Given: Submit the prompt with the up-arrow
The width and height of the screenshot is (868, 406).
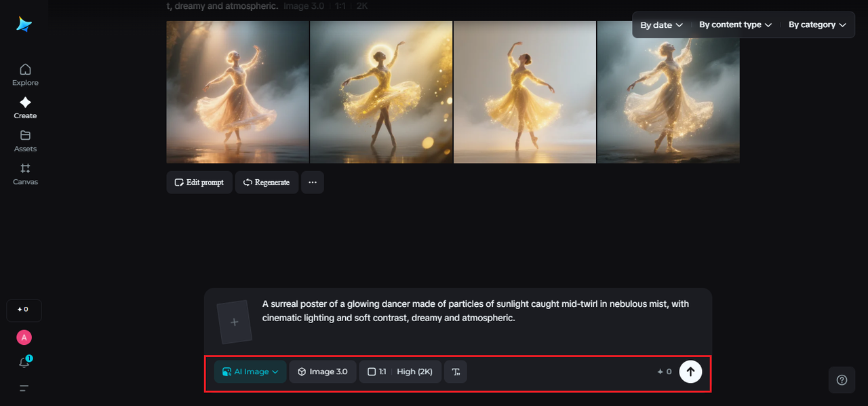Looking at the screenshot, I should [690, 371].
